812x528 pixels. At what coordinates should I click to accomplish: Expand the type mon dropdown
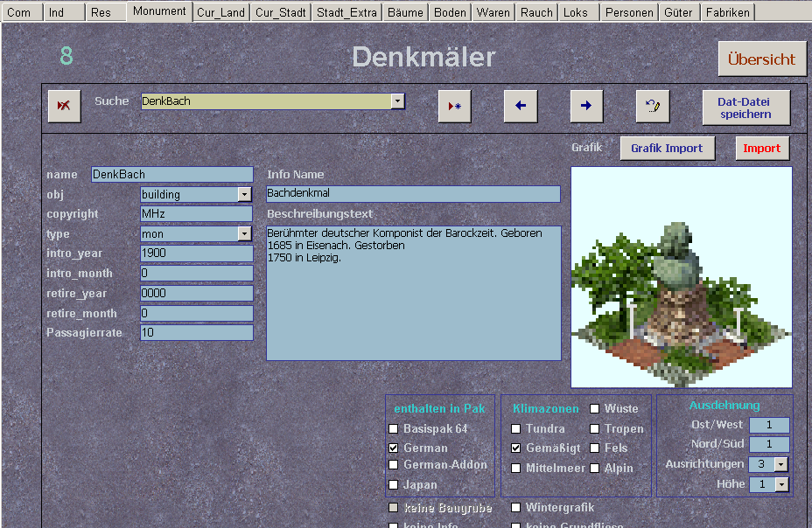[x=245, y=234]
